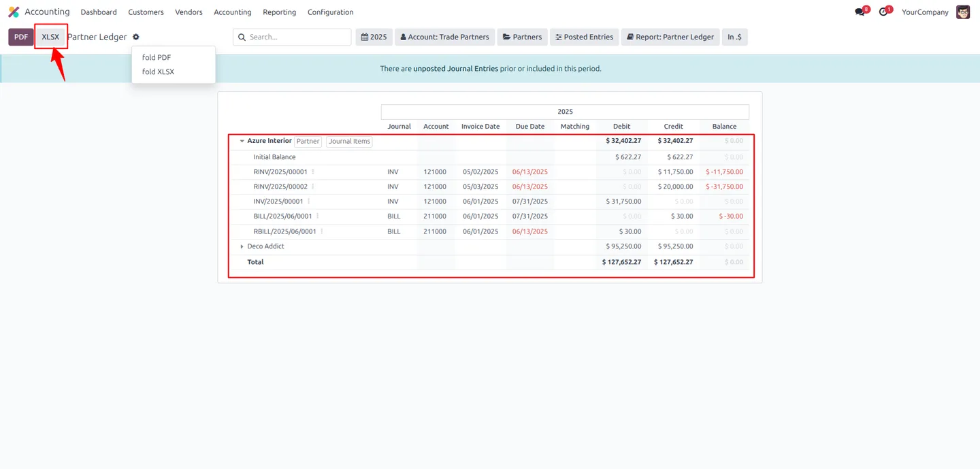
Task: Open the Posted Entries options dropdown
Action: click(585, 37)
